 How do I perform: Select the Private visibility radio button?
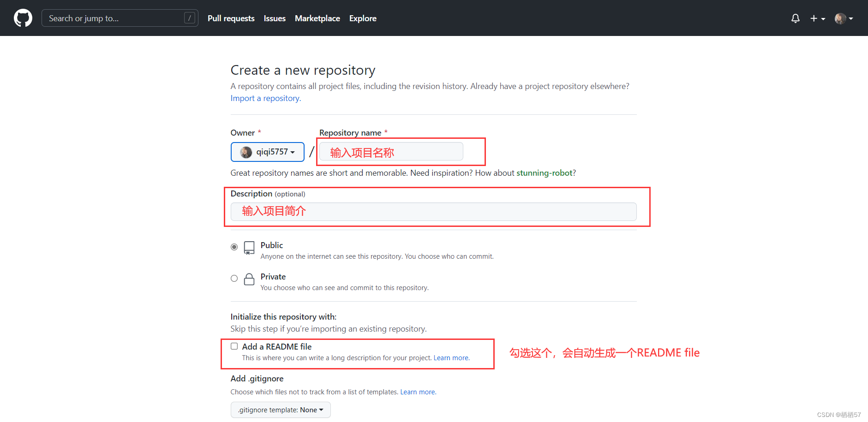tap(234, 279)
